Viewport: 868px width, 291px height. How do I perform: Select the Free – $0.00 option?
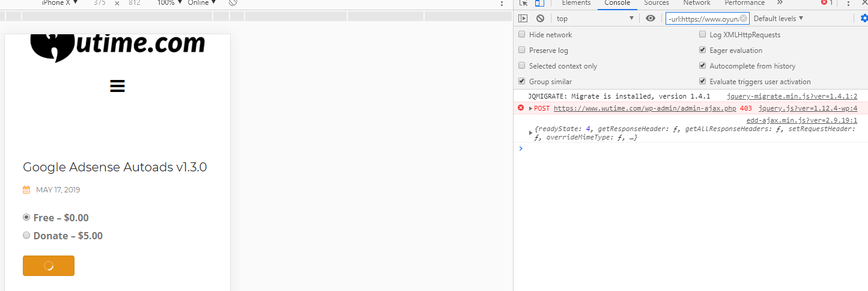(x=26, y=217)
